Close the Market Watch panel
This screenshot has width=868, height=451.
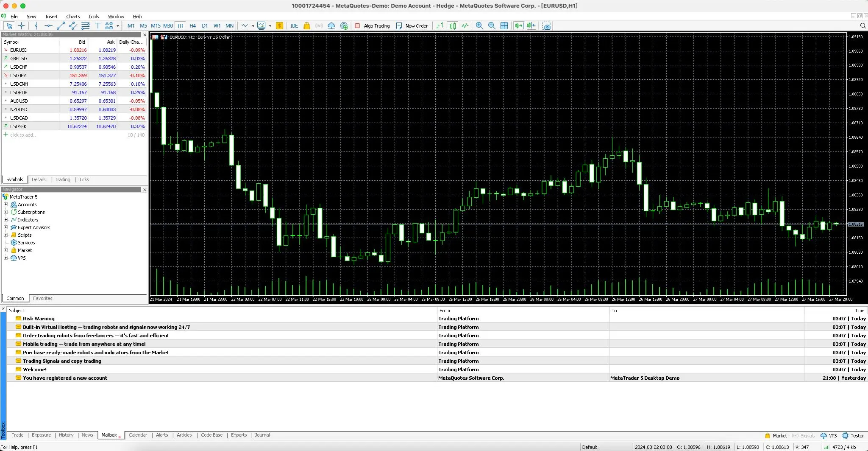pyautogui.click(x=145, y=35)
